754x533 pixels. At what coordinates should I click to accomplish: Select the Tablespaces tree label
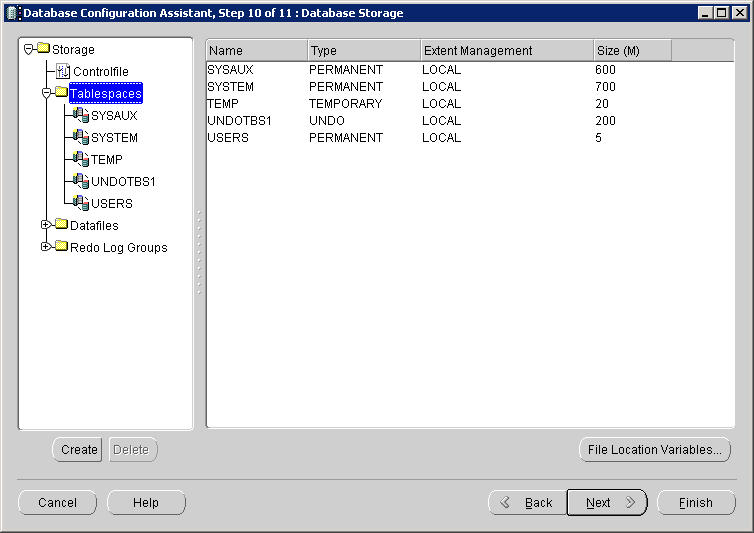pos(106,93)
